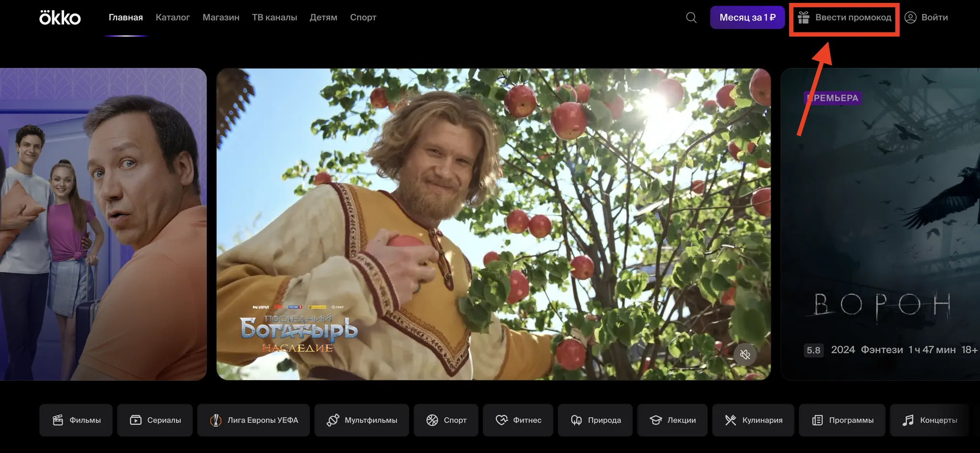Viewport: 980px width, 453px height.
Task: Click the ball icon in the Спорт category
Action: coord(432,420)
